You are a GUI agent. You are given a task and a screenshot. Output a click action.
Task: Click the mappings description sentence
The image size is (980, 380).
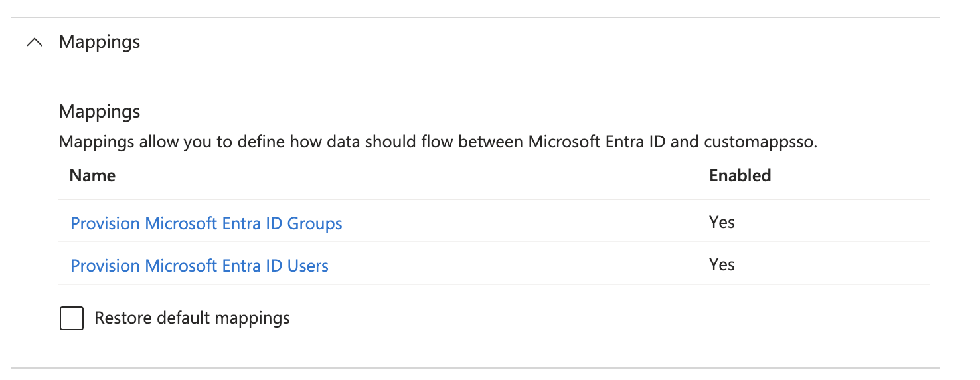click(438, 142)
